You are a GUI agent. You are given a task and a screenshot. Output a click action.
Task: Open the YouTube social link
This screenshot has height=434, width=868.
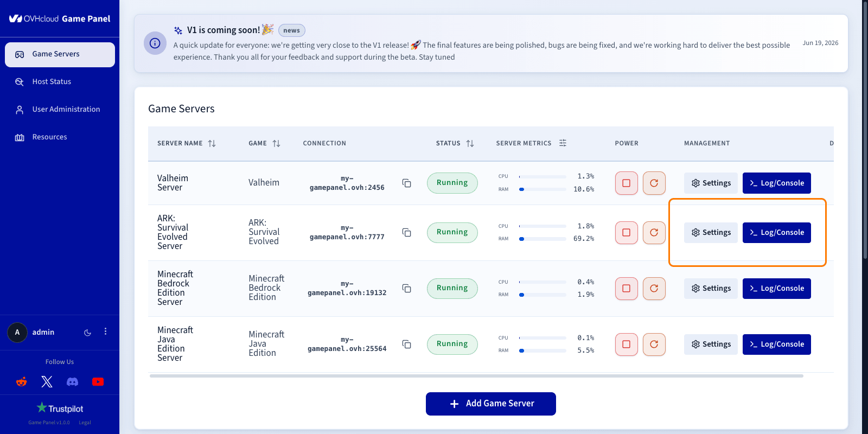(x=98, y=382)
